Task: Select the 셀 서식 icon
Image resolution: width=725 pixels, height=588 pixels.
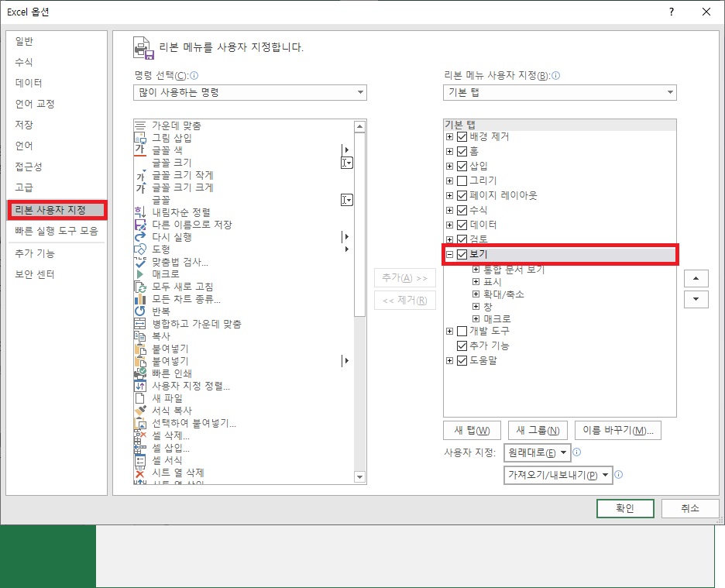Action: (x=139, y=460)
